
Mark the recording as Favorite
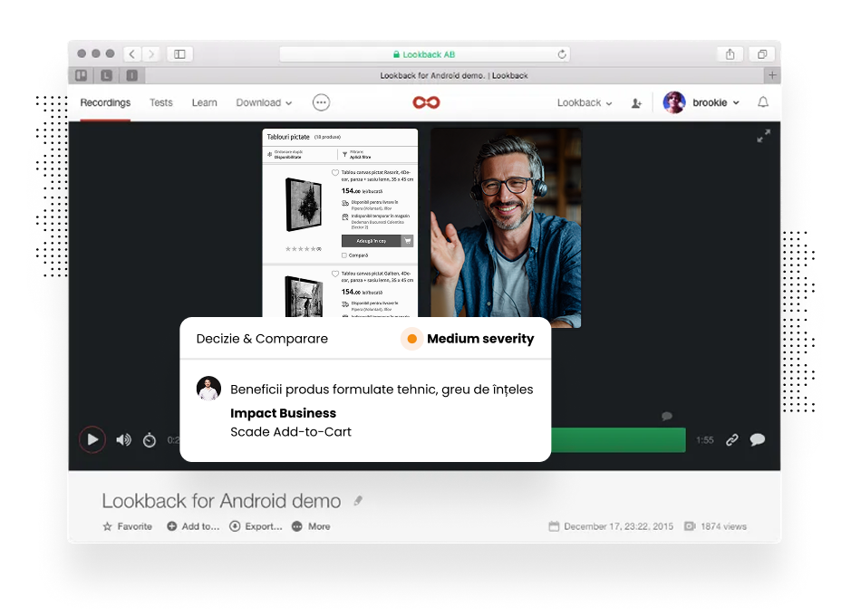pos(128,526)
